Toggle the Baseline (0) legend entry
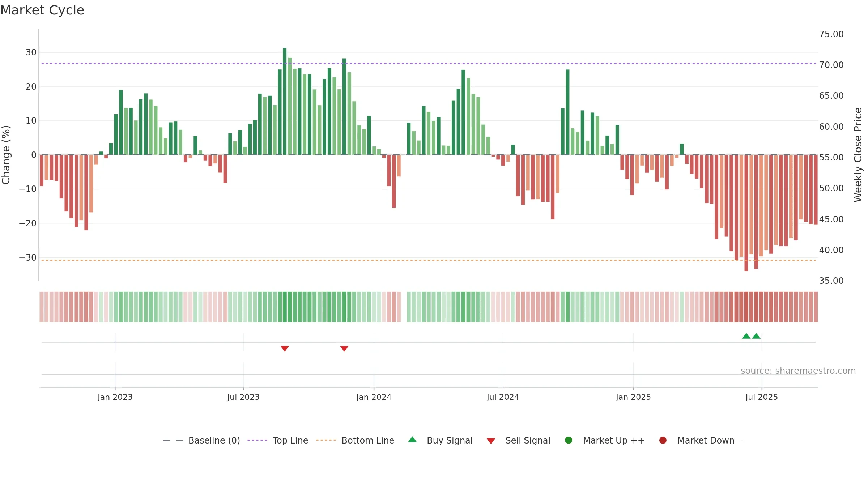The width and height of the screenshot is (868, 488). click(x=201, y=440)
